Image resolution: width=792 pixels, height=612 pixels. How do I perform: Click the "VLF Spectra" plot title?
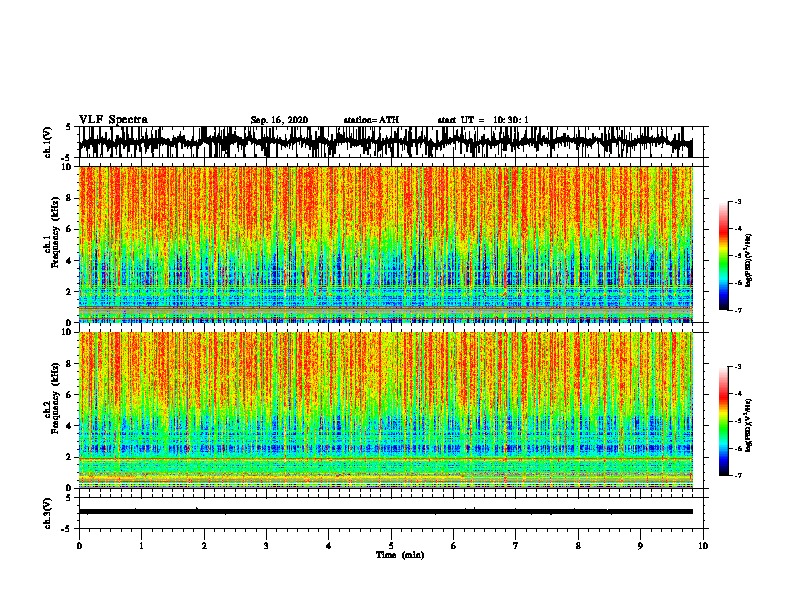pyautogui.click(x=113, y=120)
